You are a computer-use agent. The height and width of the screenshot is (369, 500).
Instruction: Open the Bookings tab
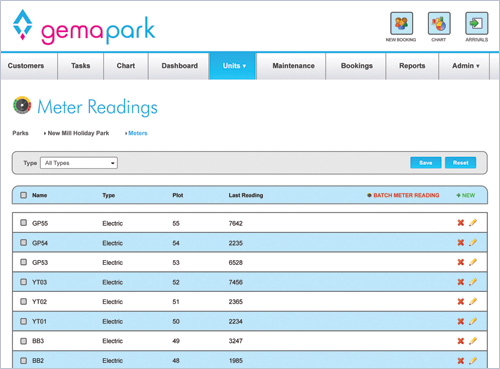click(x=357, y=66)
